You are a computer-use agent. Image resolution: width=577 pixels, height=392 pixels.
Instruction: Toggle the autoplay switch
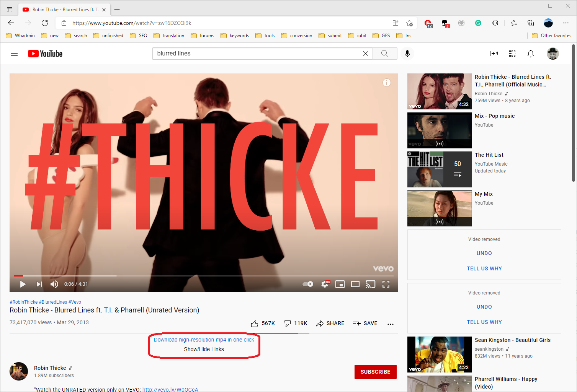pyautogui.click(x=308, y=284)
